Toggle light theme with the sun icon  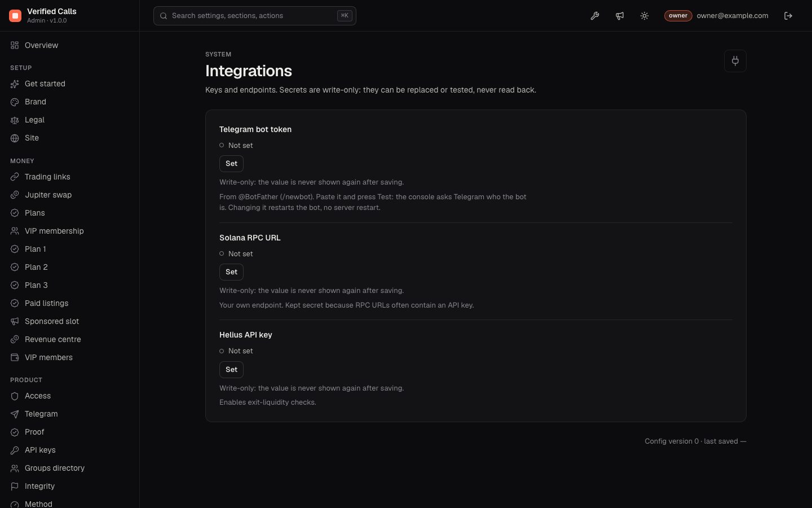(x=645, y=16)
